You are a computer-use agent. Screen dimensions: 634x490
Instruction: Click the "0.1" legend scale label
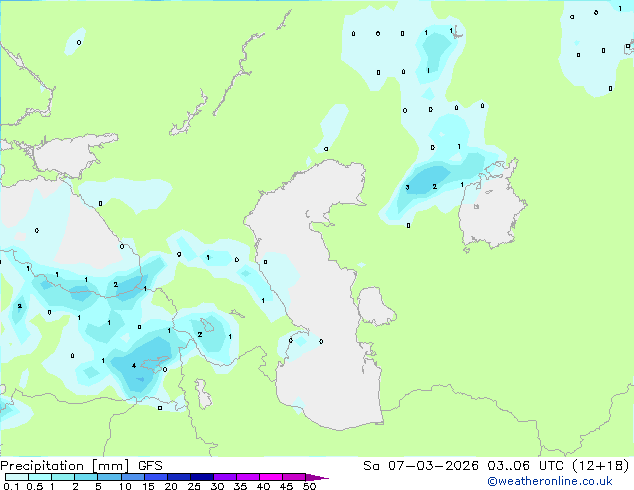click(11, 486)
